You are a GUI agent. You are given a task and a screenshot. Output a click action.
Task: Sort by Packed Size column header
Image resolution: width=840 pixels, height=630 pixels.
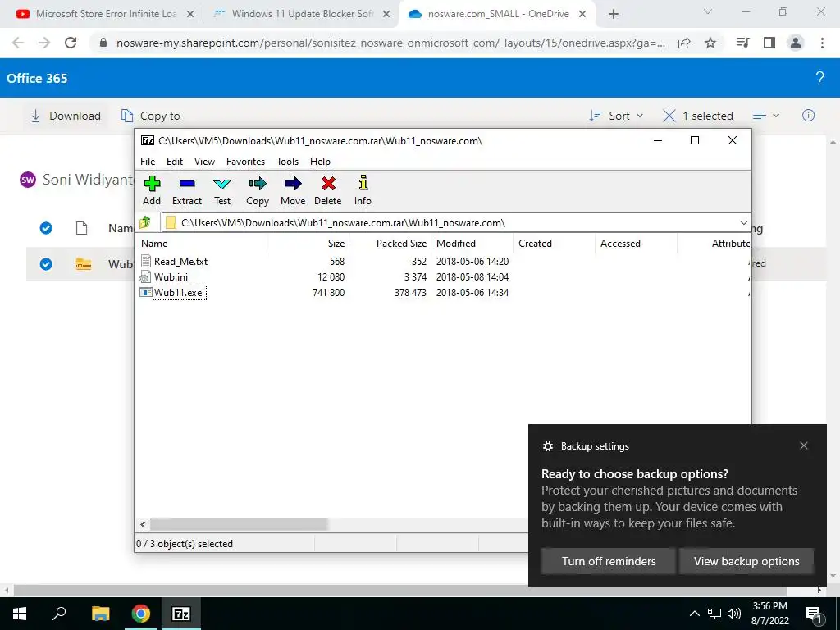click(x=390, y=243)
